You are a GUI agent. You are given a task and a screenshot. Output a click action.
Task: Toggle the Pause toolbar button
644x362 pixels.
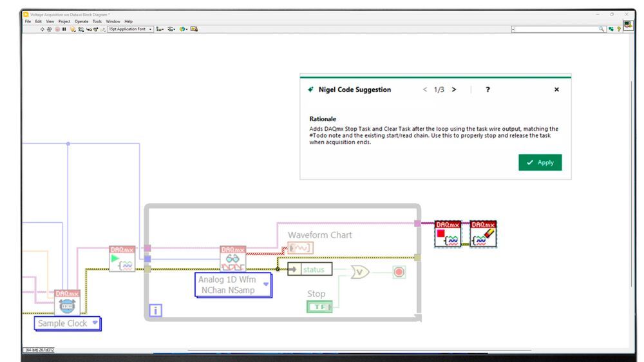pyautogui.click(x=64, y=29)
